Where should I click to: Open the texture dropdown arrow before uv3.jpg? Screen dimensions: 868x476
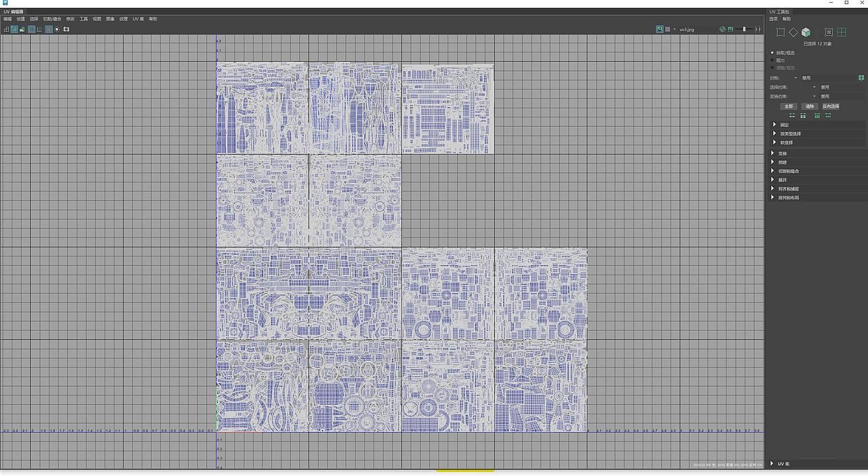pos(674,29)
